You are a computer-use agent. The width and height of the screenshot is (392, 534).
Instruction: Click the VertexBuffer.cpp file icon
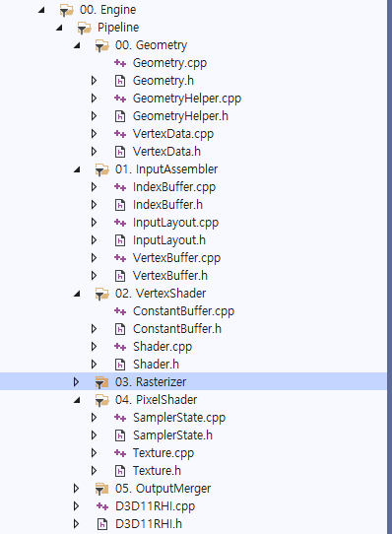click(120, 258)
